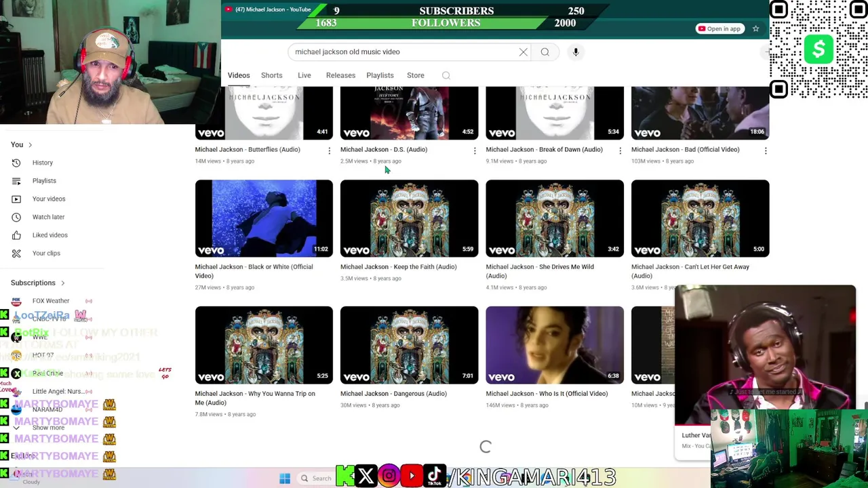Open Black or White (Official Video) title
Screen dimensions: 868x488
(254, 271)
